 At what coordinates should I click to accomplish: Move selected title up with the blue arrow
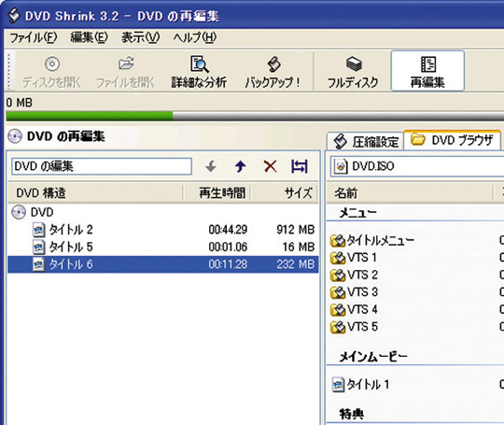[240, 166]
